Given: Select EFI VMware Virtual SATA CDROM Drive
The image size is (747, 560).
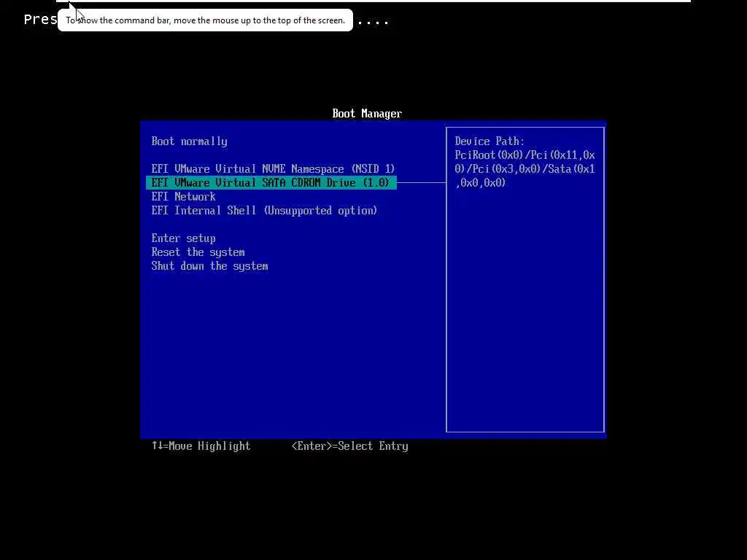Looking at the screenshot, I should [271, 183].
